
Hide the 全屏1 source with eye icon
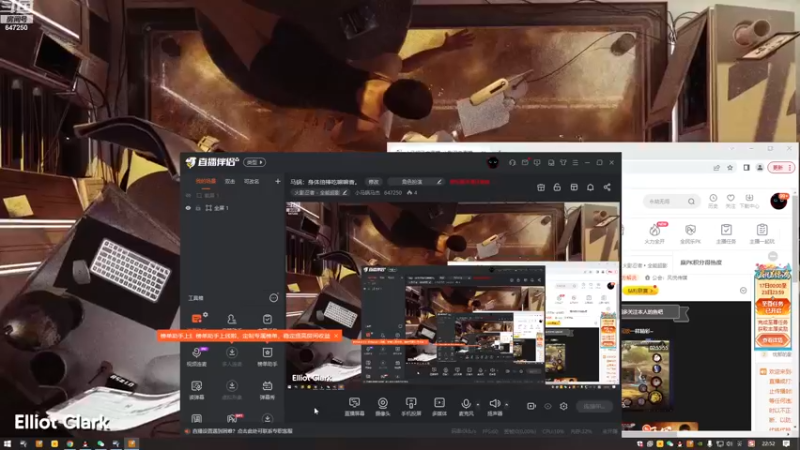click(188, 208)
